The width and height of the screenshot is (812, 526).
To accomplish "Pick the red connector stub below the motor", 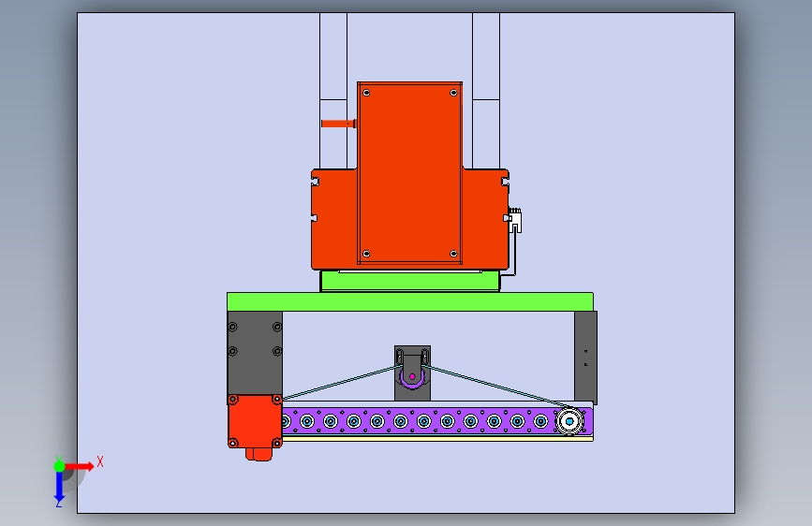I will pyautogui.click(x=258, y=454).
